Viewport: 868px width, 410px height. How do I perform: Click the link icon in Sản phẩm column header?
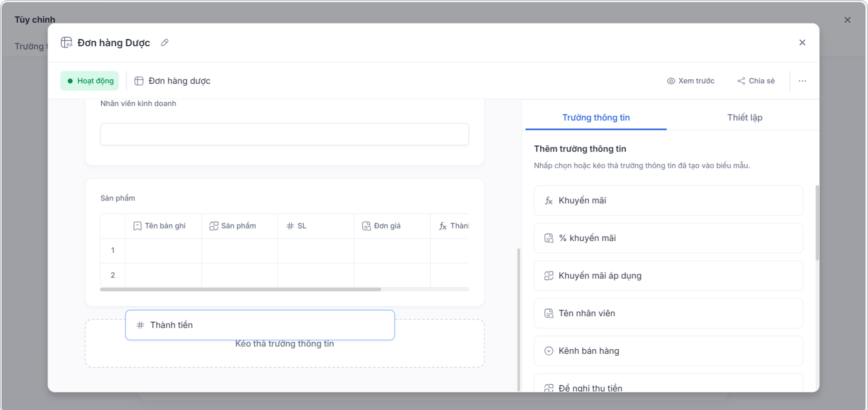click(x=214, y=226)
